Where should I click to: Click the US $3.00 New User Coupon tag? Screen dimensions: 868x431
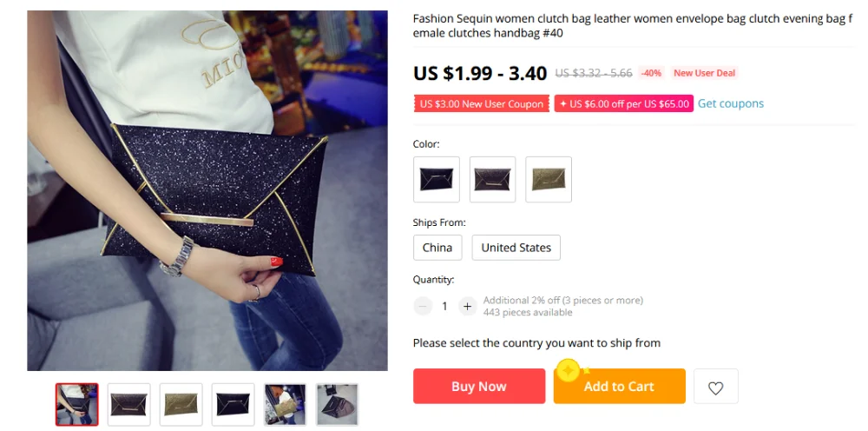(482, 103)
